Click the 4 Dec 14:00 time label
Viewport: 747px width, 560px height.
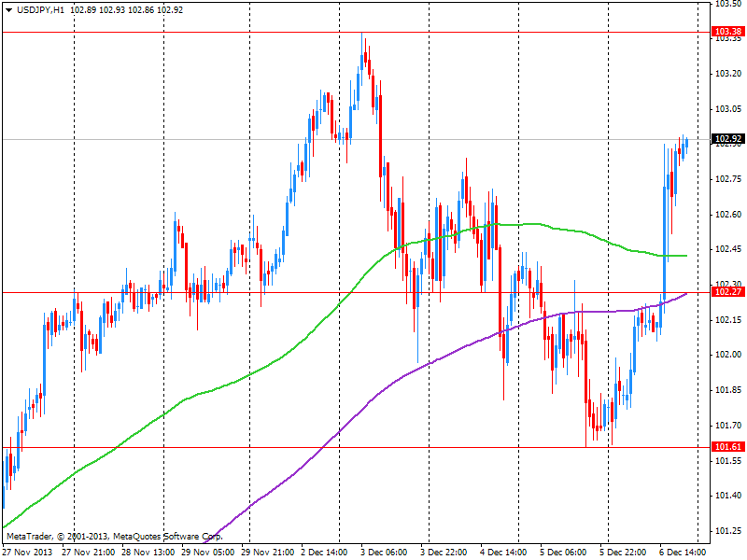(503, 553)
